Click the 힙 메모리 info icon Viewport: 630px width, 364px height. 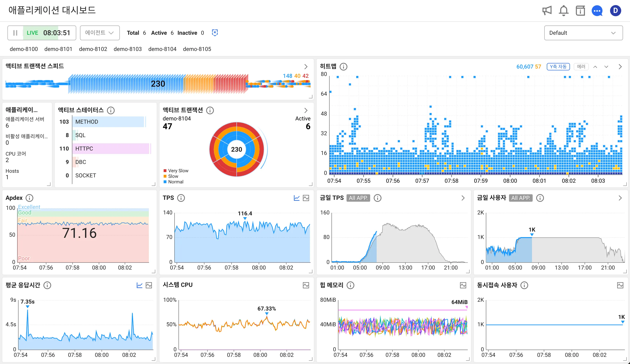click(x=351, y=285)
